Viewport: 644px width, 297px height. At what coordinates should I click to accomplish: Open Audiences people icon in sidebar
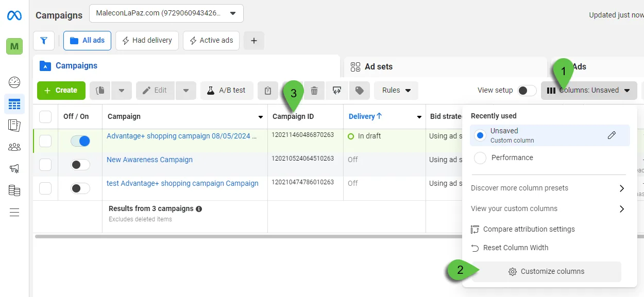pos(14,147)
